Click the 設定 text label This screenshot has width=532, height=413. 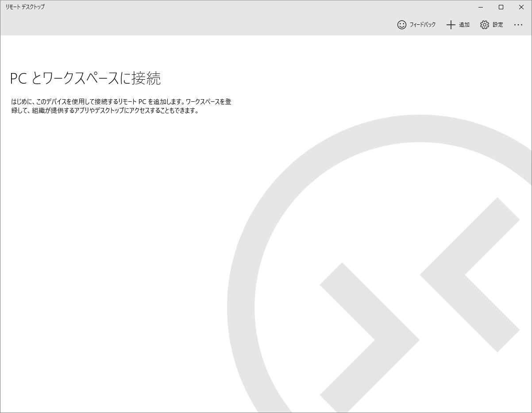(x=498, y=25)
